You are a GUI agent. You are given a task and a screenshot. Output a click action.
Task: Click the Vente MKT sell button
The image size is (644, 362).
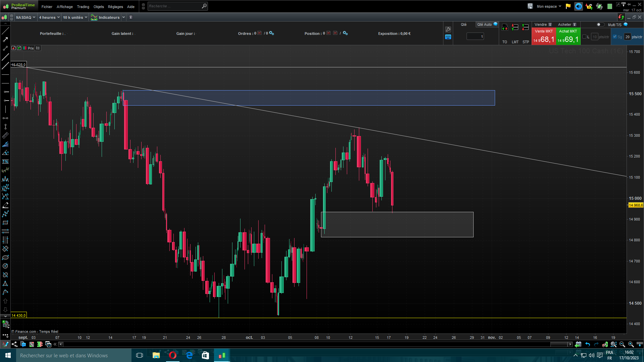click(x=544, y=37)
